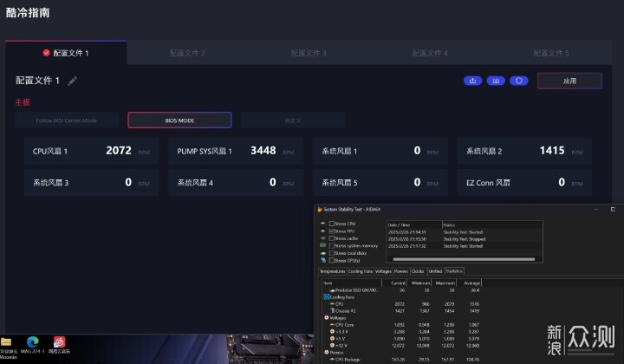This screenshot has height=364, width=624.
Task: Select the CPU Package power row
Action: click(402, 359)
